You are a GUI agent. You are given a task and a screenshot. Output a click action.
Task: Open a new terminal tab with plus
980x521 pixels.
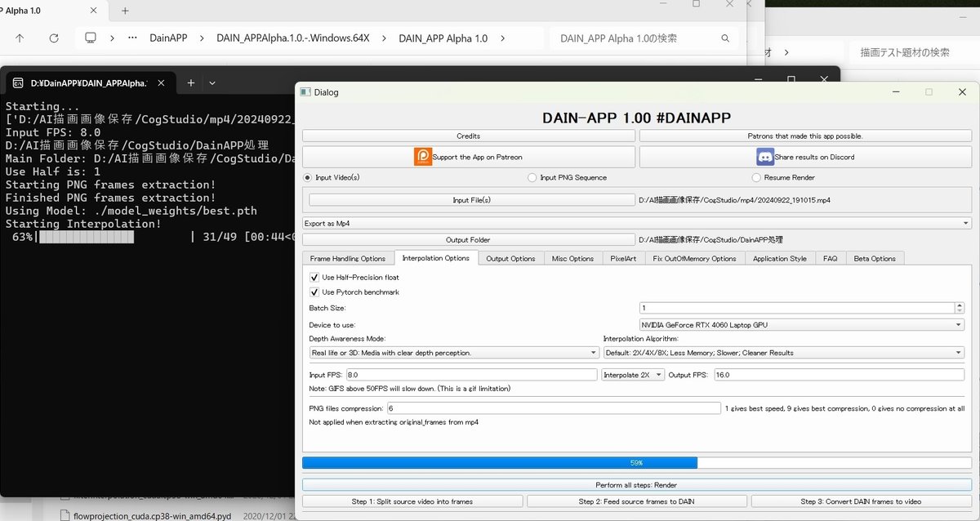click(190, 82)
